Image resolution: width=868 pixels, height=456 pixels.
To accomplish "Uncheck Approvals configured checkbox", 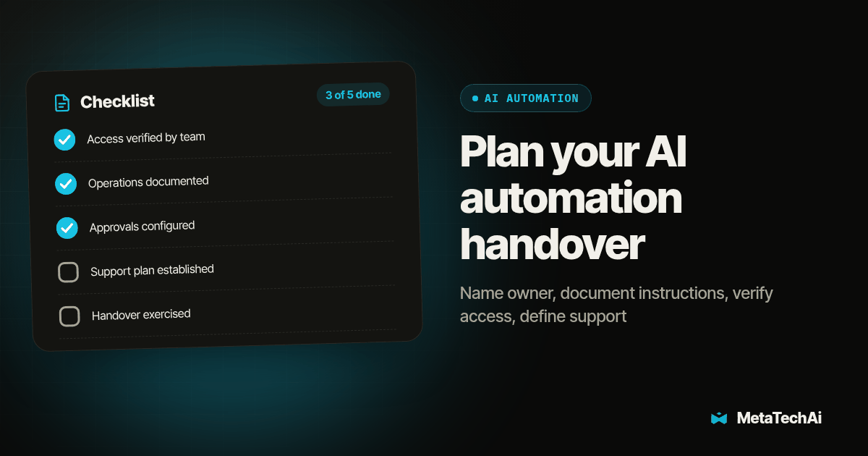I will 67,228.
